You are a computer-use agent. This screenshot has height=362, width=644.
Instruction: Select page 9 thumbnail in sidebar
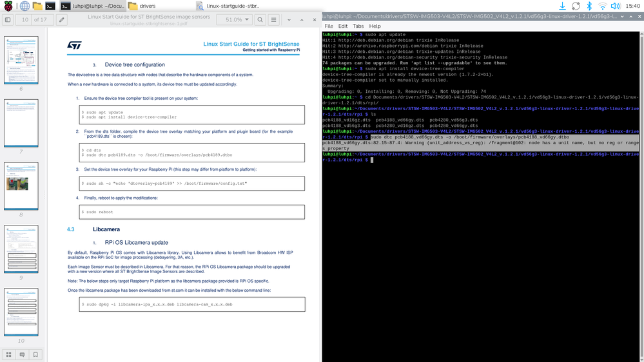point(21,249)
